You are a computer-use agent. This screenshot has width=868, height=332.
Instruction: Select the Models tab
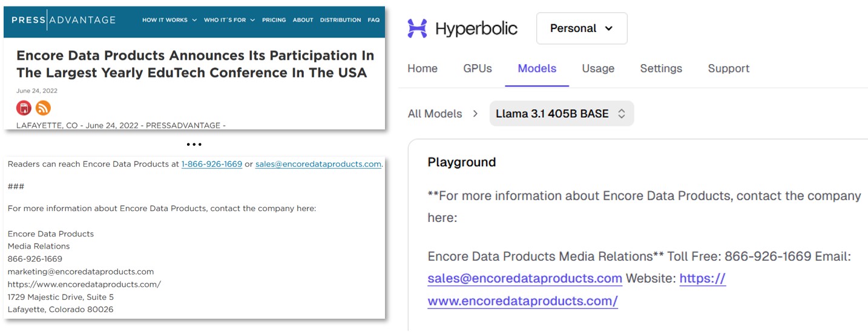coord(537,68)
